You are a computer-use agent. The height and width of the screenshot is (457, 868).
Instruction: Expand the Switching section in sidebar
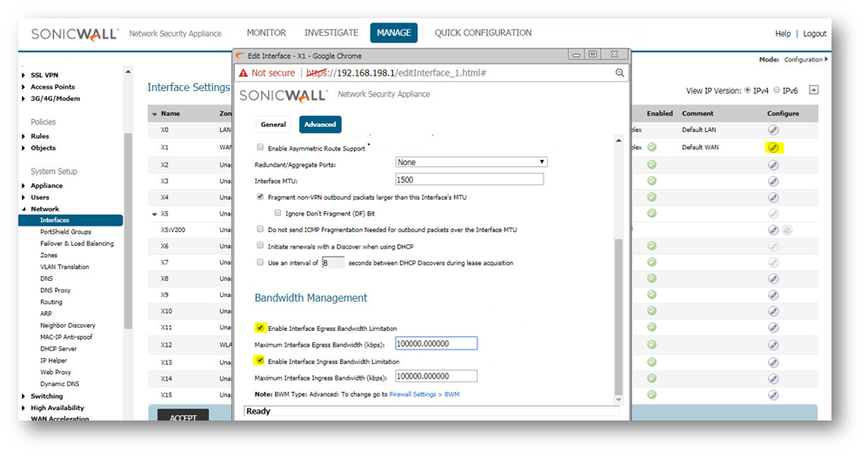pyautogui.click(x=24, y=396)
